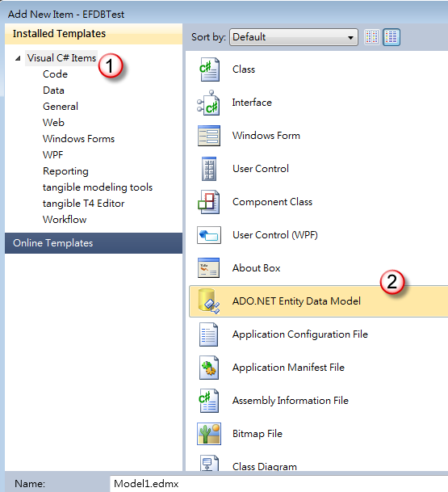The image size is (448, 492).
Task: Open the Online Templates section
Action: [x=94, y=243]
